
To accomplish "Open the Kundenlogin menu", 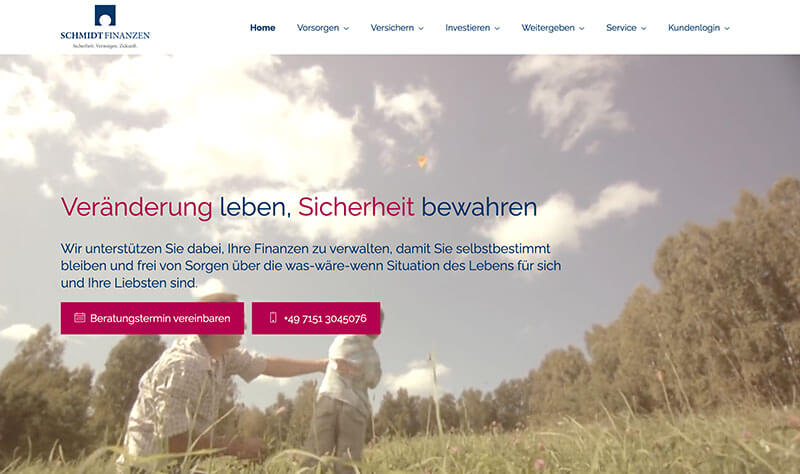I will point(694,28).
